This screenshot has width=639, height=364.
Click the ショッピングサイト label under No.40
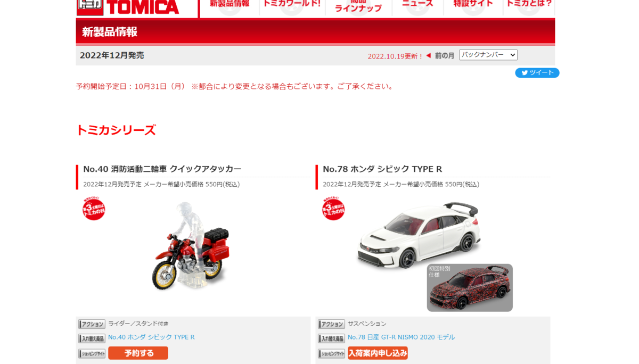click(x=92, y=353)
